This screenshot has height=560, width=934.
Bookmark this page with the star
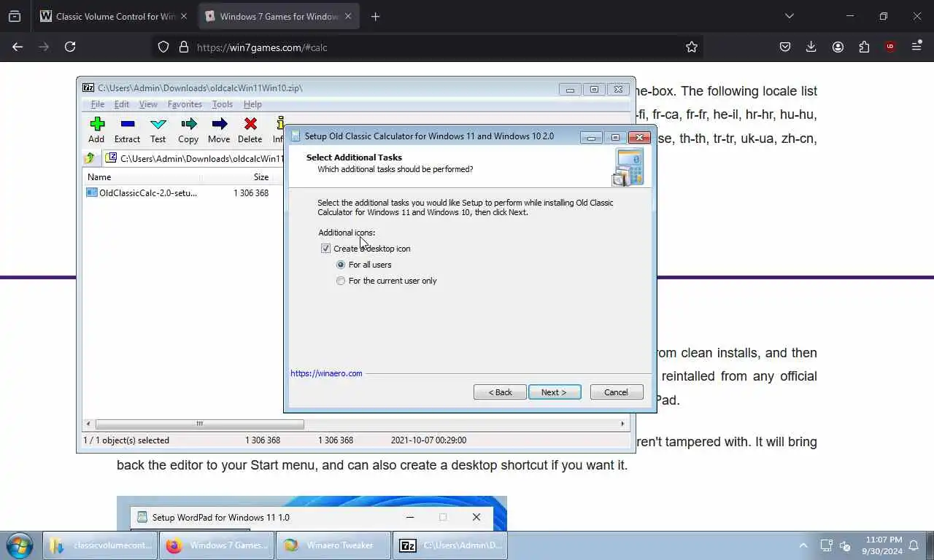(692, 47)
